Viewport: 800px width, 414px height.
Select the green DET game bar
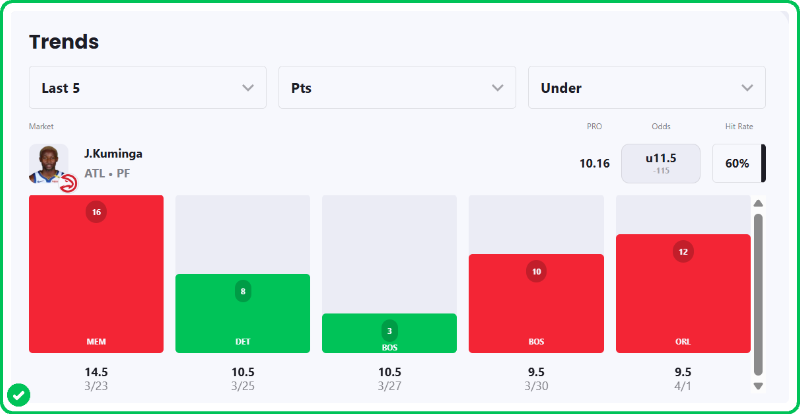(x=242, y=320)
